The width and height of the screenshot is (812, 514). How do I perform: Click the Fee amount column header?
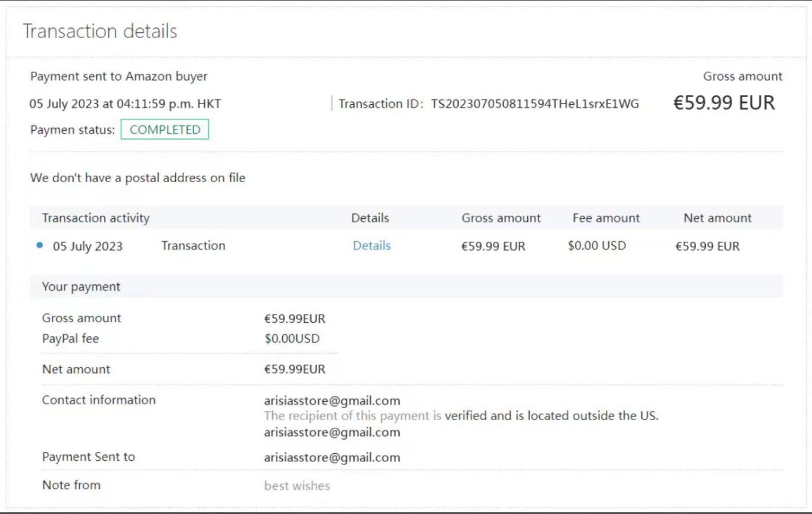click(x=606, y=218)
